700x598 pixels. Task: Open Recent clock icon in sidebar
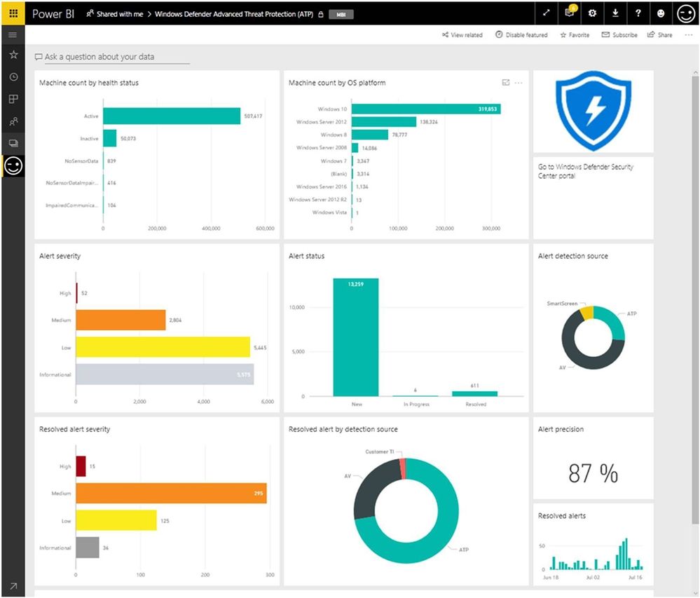(x=13, y=77)
